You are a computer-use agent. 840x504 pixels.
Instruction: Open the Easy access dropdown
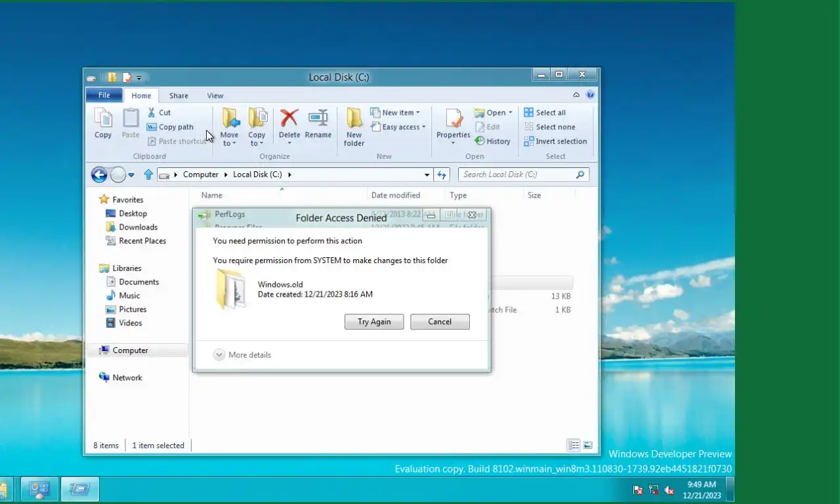pos(398,127)
